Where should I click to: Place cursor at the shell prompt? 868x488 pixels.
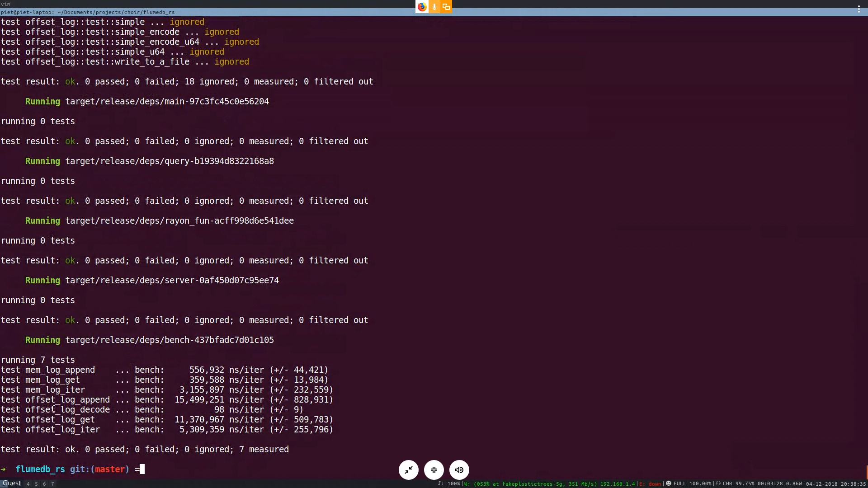pyautogui.click(x=142, y=469)
